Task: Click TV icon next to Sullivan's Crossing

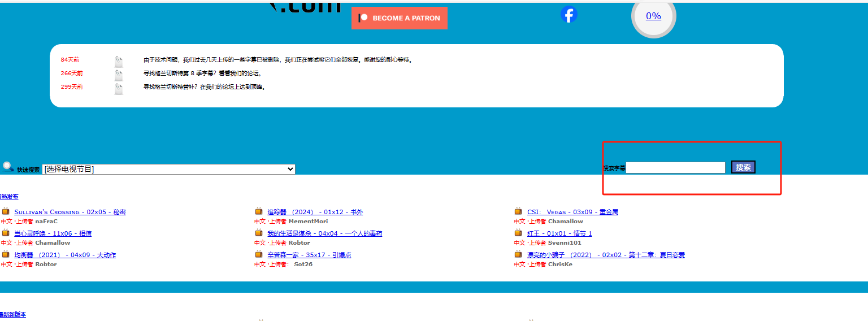Action: point(6,211)
